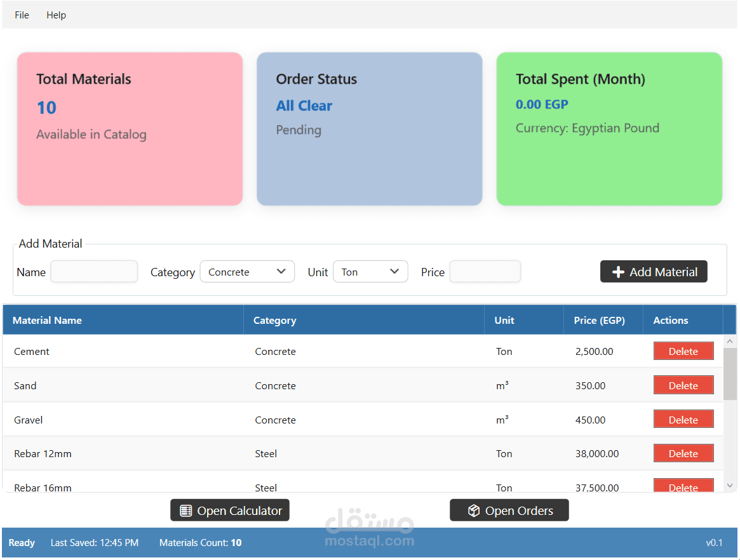Click the 350.00 price cell
The height and width of the screenshot is (560, 740).
coord(590,386)
